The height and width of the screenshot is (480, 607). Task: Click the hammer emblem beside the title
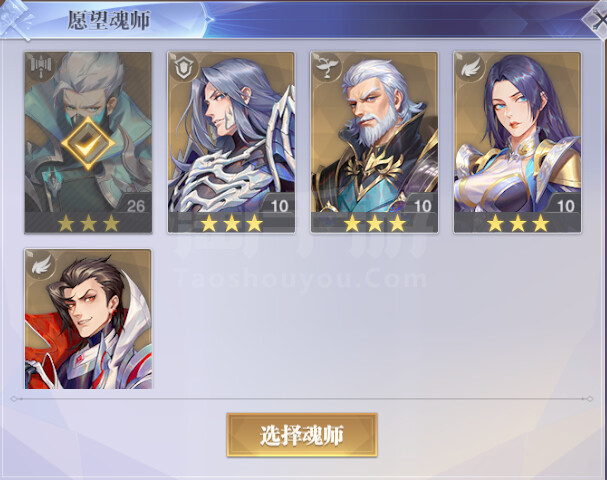pyautogui.click(x=17, y=19)
